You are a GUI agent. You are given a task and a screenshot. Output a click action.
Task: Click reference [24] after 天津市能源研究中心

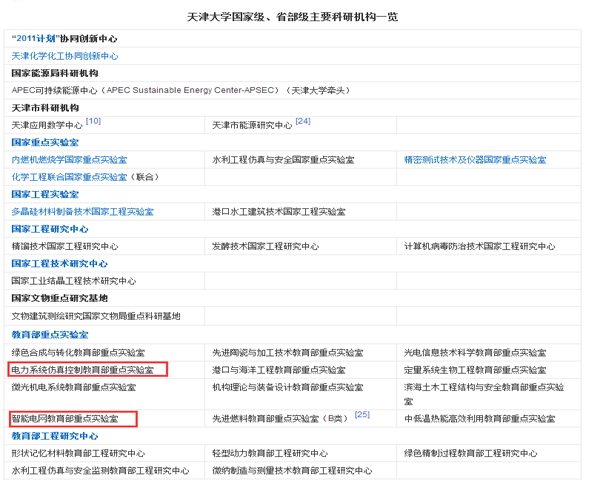click(x=303, y=121)
